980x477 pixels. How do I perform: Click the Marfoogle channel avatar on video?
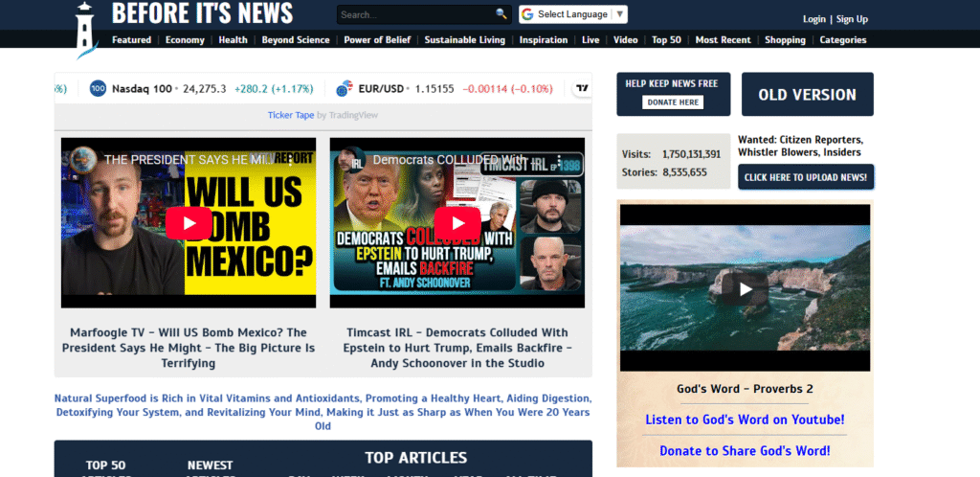tap(83, 159)
